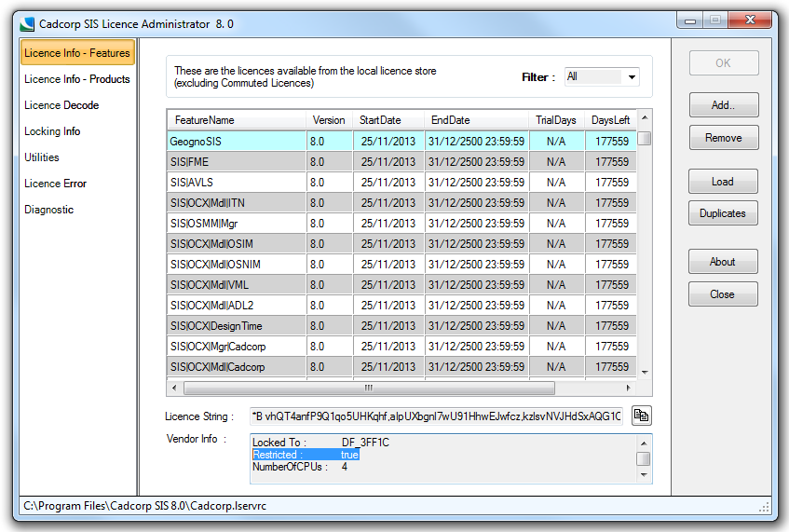789x532 pixels.
Task: Select the GeognoSIS feature row
Action: (401, 142)
